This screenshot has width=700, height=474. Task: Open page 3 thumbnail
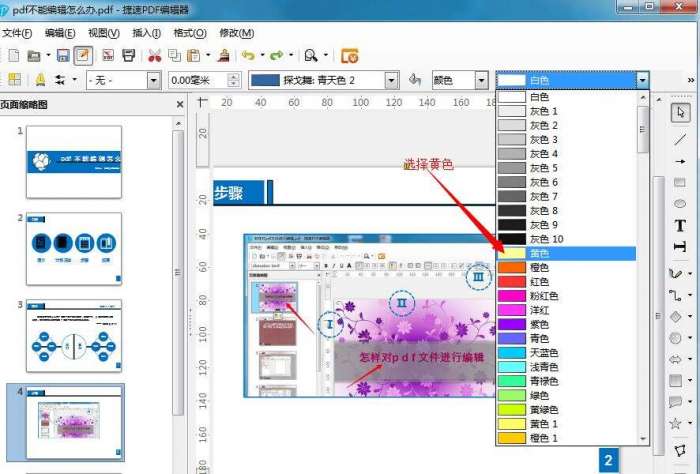pyautogui.click(x=74, y=336)
